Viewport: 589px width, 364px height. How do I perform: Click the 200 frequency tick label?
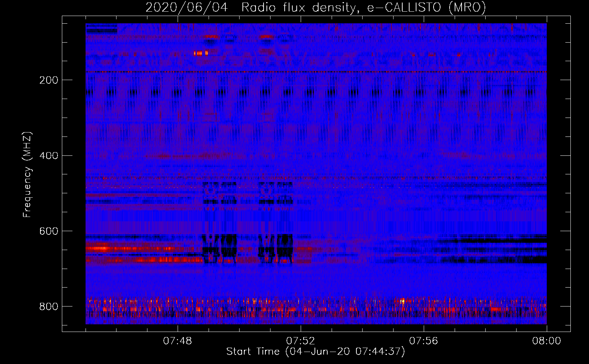[49, 80]
